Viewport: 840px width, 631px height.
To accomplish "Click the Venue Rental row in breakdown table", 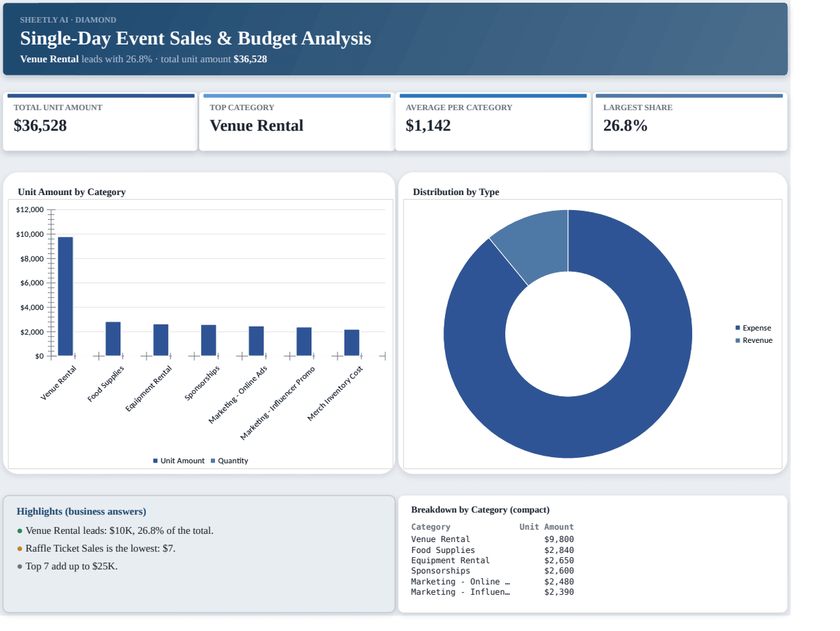I will [492, 539].
